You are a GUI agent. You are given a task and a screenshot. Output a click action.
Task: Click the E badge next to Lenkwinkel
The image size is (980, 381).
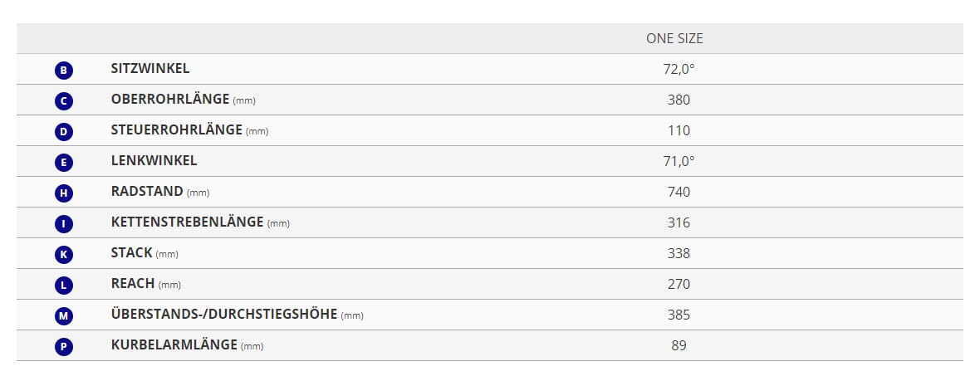[x=64, y=163]
